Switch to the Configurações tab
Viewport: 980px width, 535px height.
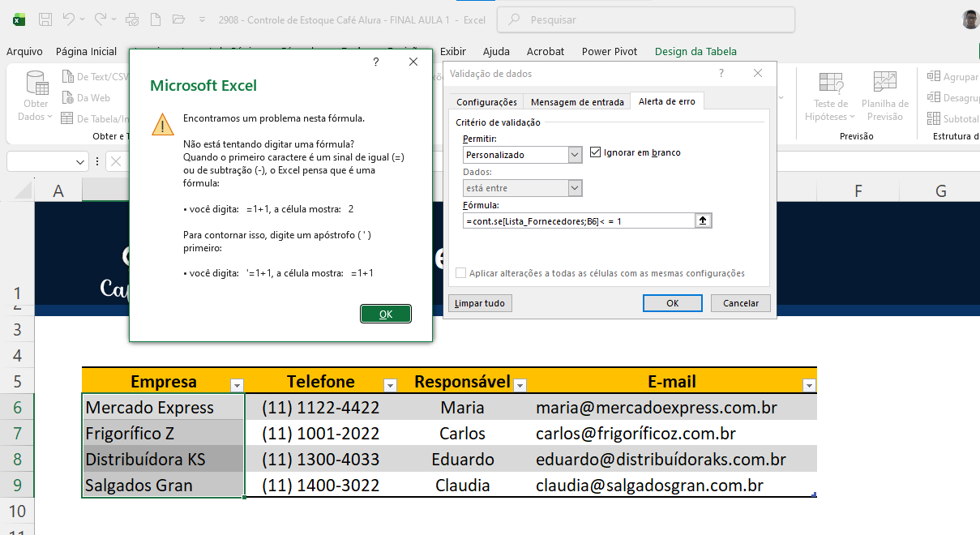[x=486, y=102]
